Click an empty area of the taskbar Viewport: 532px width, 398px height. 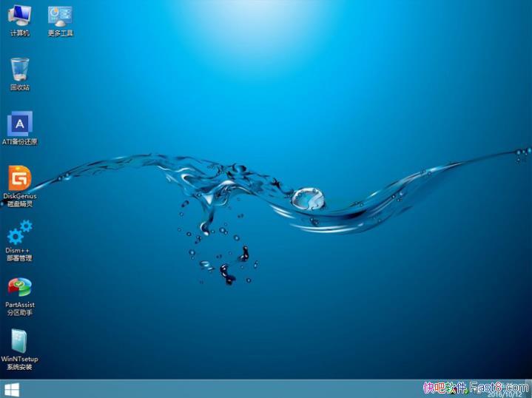tap(222, 389)
